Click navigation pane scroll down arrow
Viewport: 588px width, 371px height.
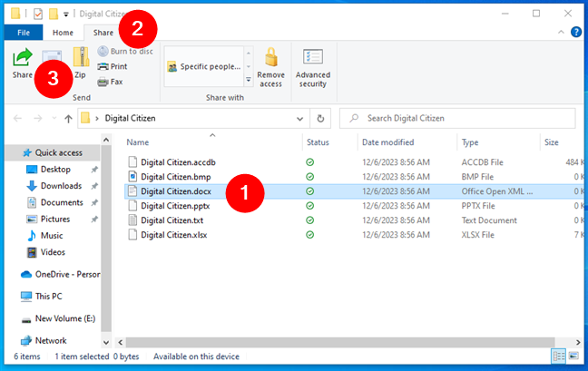click(x=106, y=342)
